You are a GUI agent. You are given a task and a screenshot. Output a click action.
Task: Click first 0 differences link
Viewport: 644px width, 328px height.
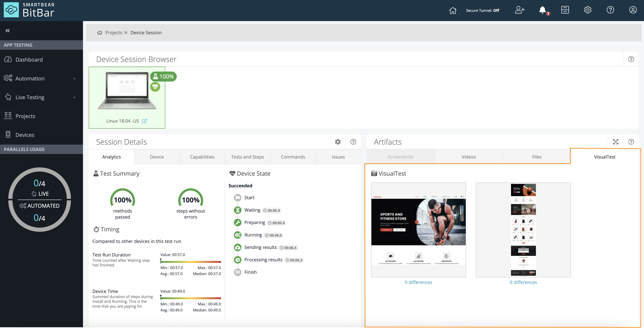[x=418, y=282]
